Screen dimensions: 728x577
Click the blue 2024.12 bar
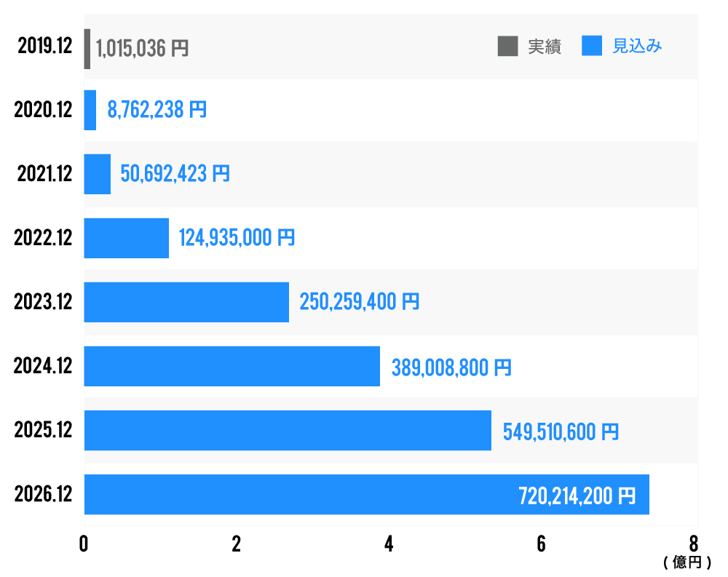click(232, 366)
